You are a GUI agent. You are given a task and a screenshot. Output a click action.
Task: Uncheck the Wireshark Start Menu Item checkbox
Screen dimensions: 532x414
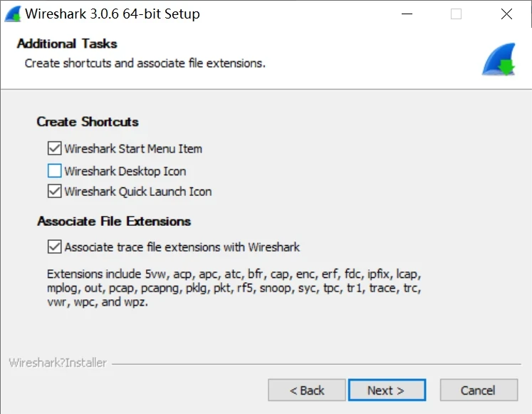pyautogui.click(x=54, y=149)
